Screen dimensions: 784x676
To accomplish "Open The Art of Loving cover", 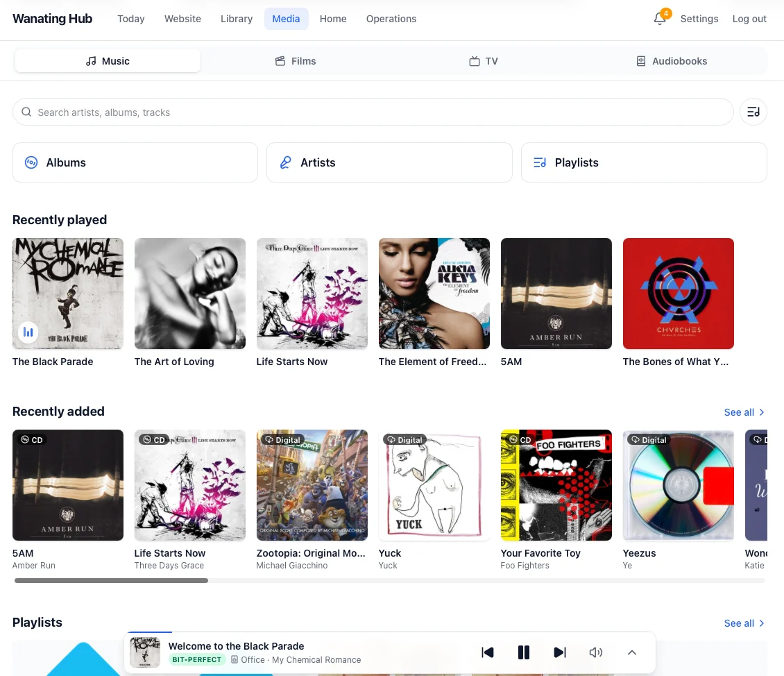I will coord(190,294).
